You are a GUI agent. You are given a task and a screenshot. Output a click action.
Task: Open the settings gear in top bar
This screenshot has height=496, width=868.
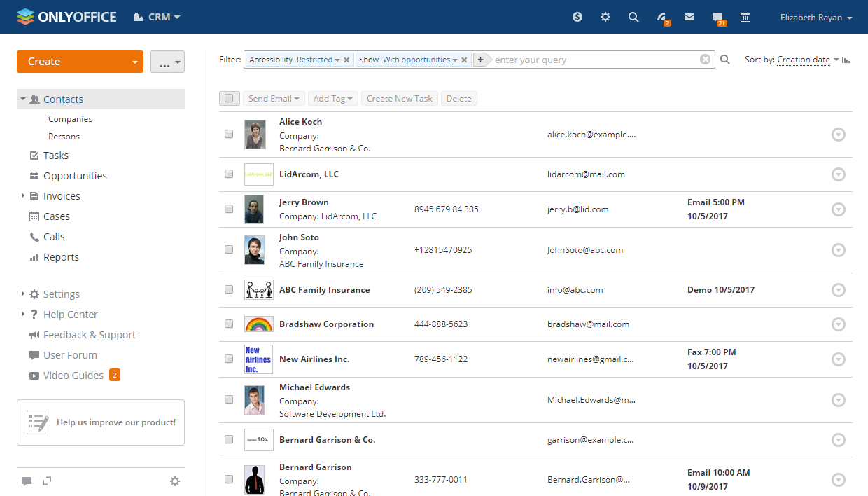click(x=605, y=17)
